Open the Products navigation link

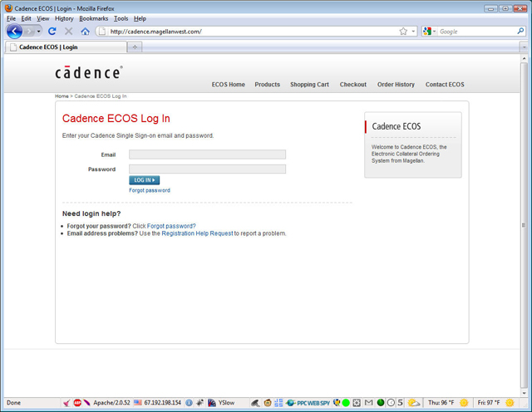point(268,85)
